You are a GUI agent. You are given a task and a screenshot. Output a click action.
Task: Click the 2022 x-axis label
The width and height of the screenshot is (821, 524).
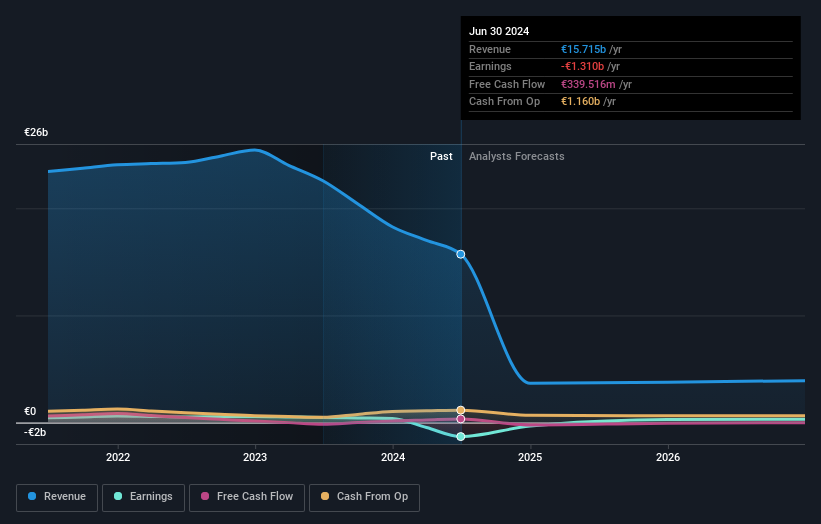pyautogui.click(x=118, y=458)
